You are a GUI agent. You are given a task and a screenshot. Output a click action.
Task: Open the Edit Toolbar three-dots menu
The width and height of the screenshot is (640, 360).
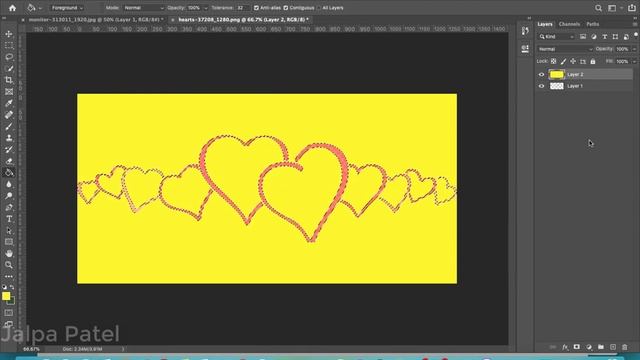9,276
